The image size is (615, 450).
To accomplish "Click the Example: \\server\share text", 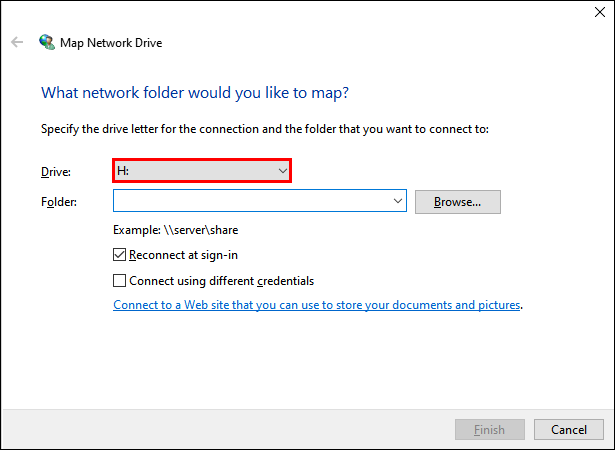I will coord(175,230).
